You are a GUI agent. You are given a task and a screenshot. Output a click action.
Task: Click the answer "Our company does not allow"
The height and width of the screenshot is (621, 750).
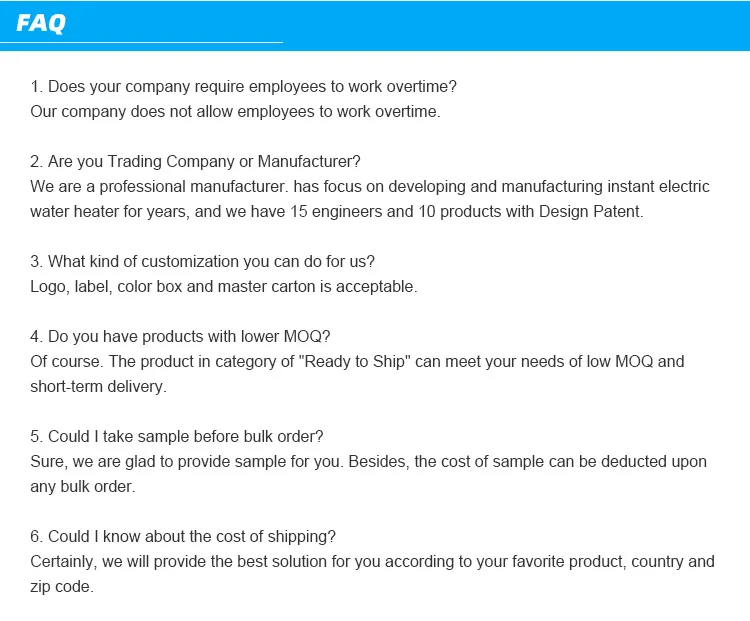[235, 112]
